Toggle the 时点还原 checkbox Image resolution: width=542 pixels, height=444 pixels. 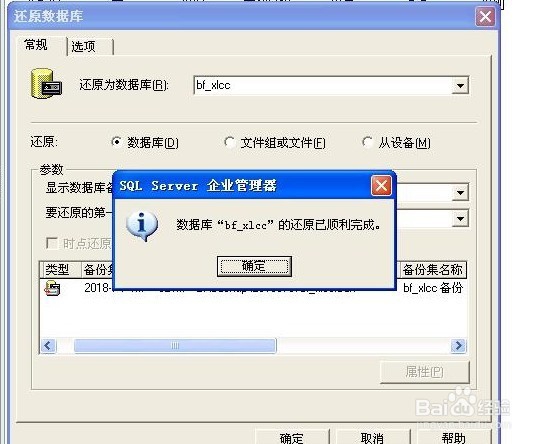tap(52, 243)
